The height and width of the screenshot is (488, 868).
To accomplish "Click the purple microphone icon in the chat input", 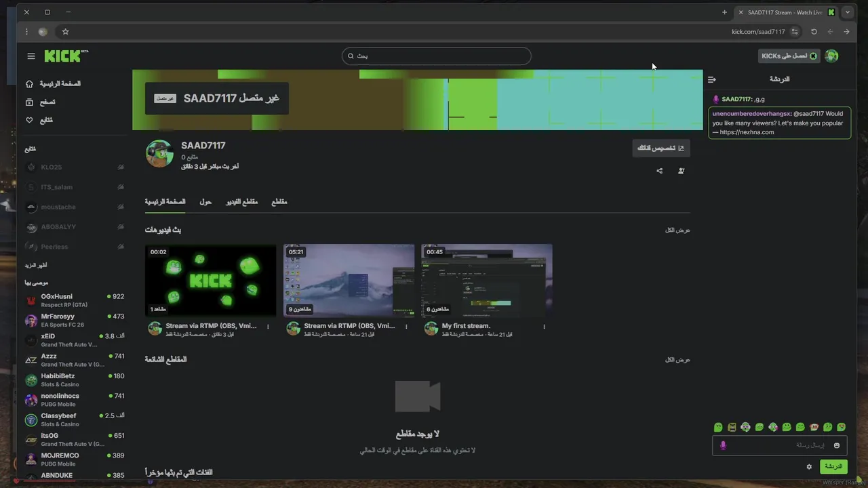I will (723, 445).
